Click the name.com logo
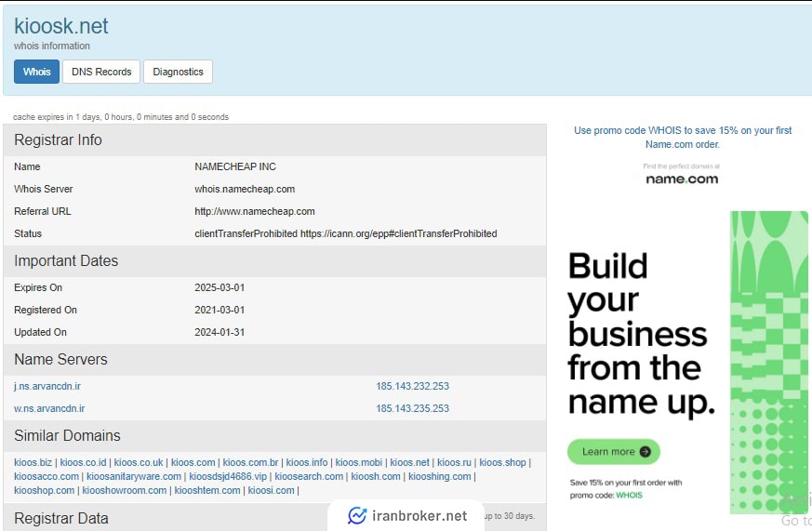Screen dimensions: 812x531 click(x=682, y=179)
